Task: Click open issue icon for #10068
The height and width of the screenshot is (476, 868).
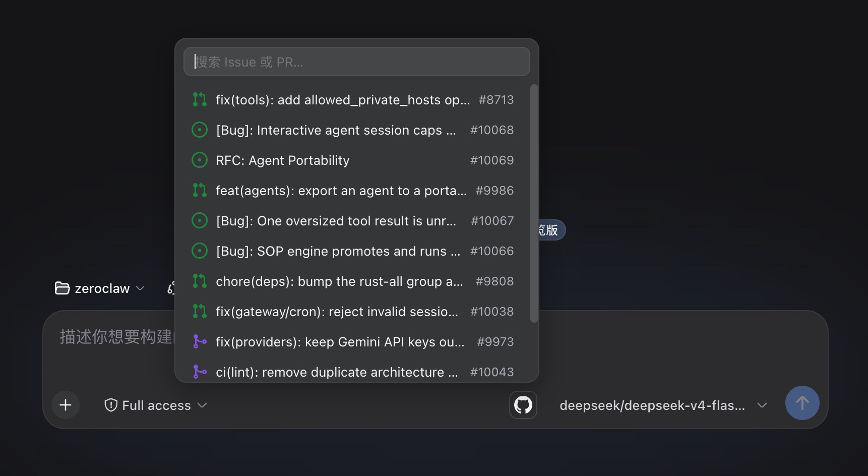Action: pyautogui.click(x=200, y=130)
